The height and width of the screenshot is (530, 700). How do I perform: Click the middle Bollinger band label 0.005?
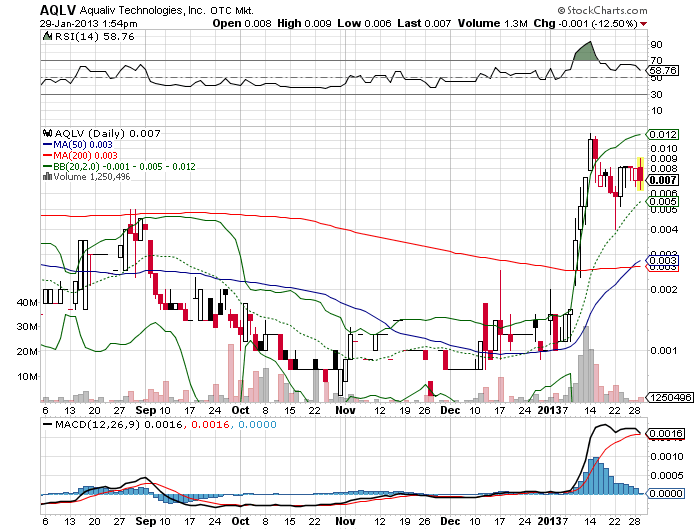[x=663, y=201]
